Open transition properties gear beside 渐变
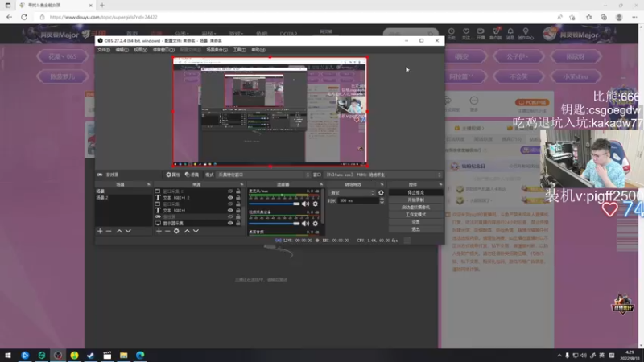 [381, 192]
